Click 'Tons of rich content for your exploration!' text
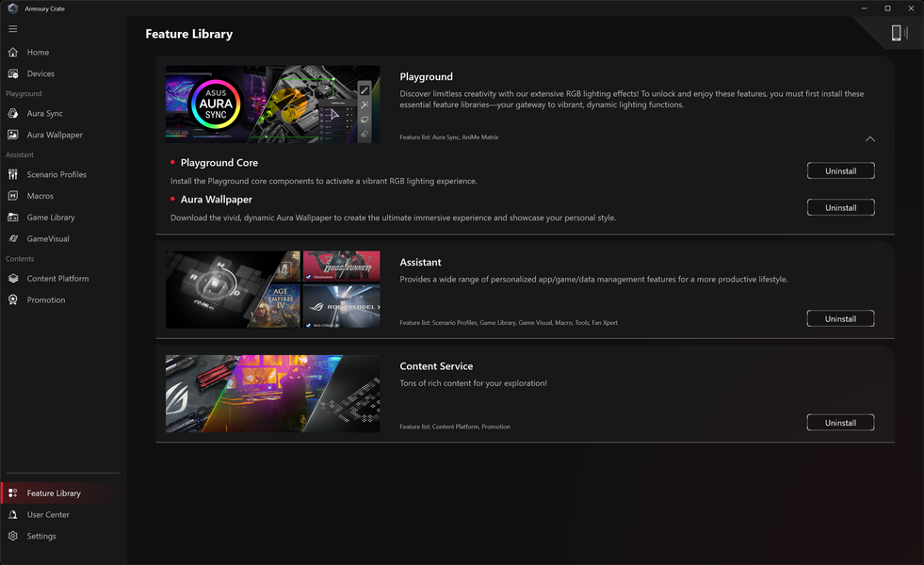924x565 pixels. 473,383
